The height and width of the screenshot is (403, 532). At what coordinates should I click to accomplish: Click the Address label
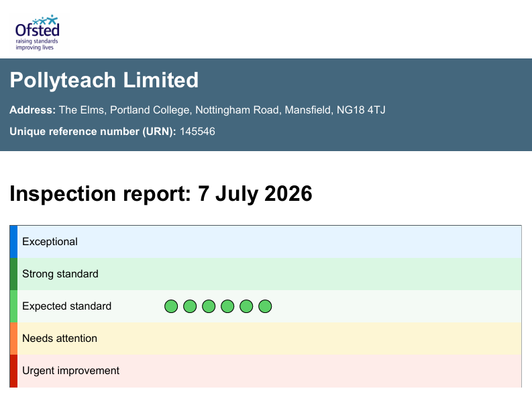33,110
